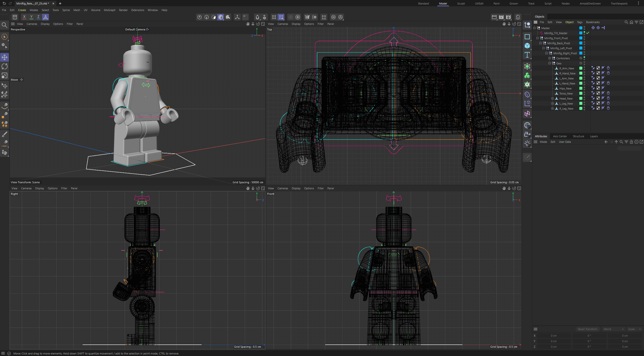This screenshot has width=644, height=356.
Task: Expand the Head_New object node
Action: 553,98
